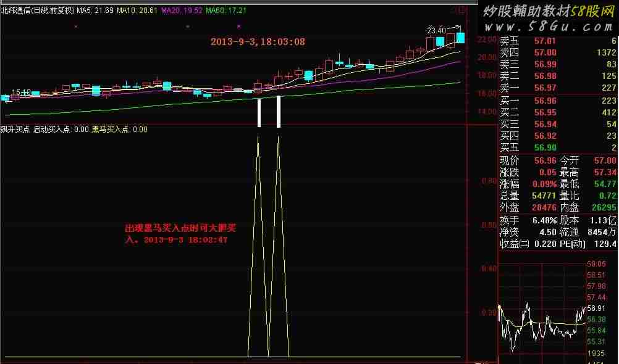
Task: Click the 14.00 price axis label
Action: 486,112
